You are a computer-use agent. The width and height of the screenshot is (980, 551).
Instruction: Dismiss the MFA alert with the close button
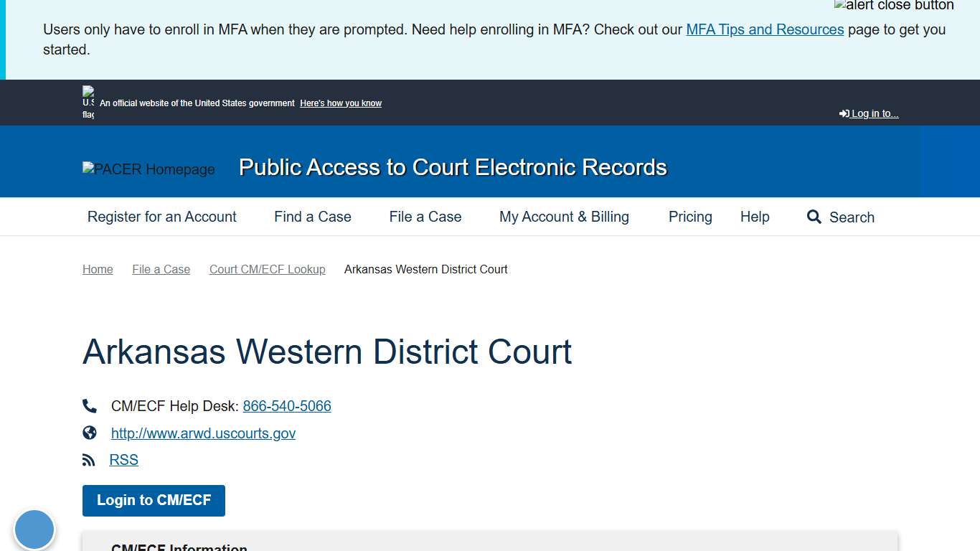click(894, 6)
